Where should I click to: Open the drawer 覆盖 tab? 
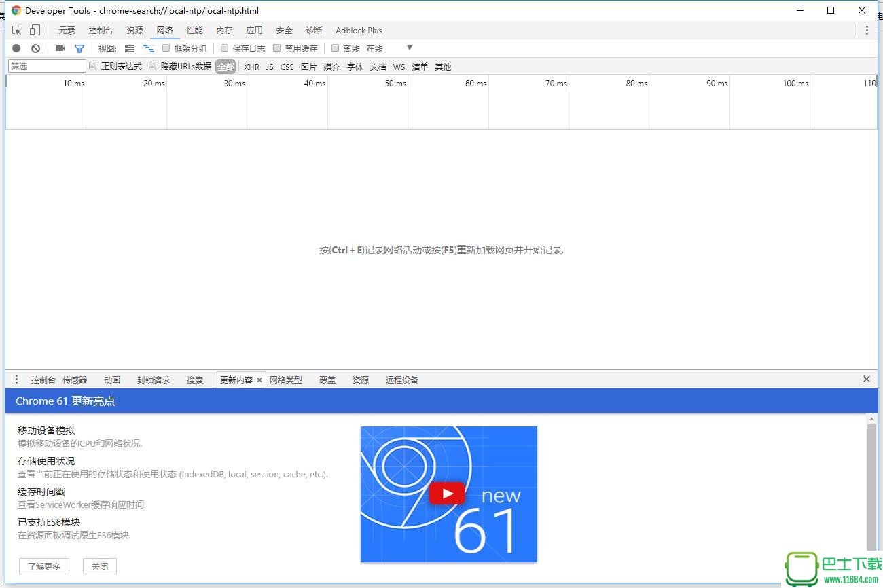tap(327, 380)
